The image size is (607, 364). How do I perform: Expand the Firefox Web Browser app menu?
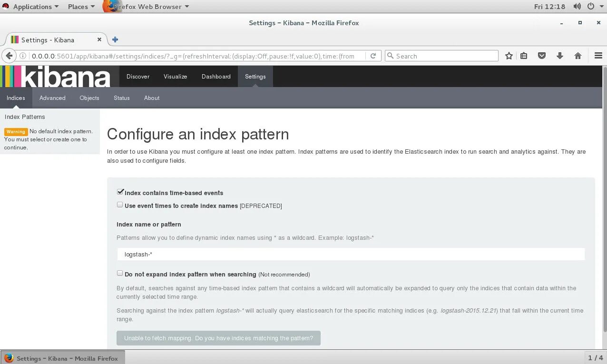point(147,7)
